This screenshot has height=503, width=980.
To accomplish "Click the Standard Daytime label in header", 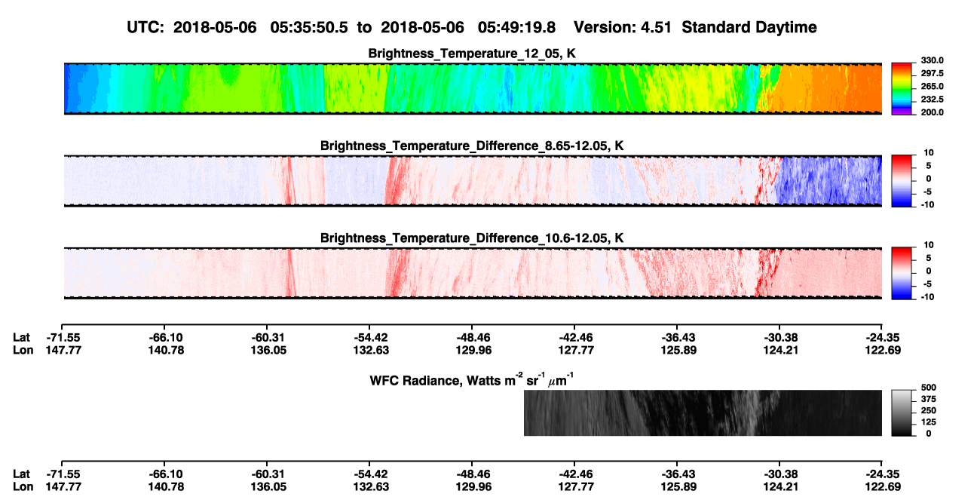I will pos(750,27).
